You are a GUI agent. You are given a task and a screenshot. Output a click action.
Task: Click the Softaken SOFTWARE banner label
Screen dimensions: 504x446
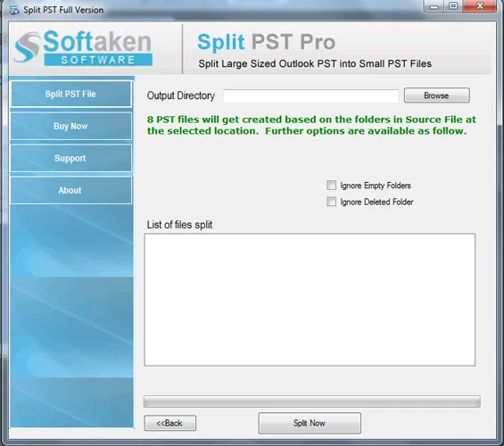pos(98,60)
